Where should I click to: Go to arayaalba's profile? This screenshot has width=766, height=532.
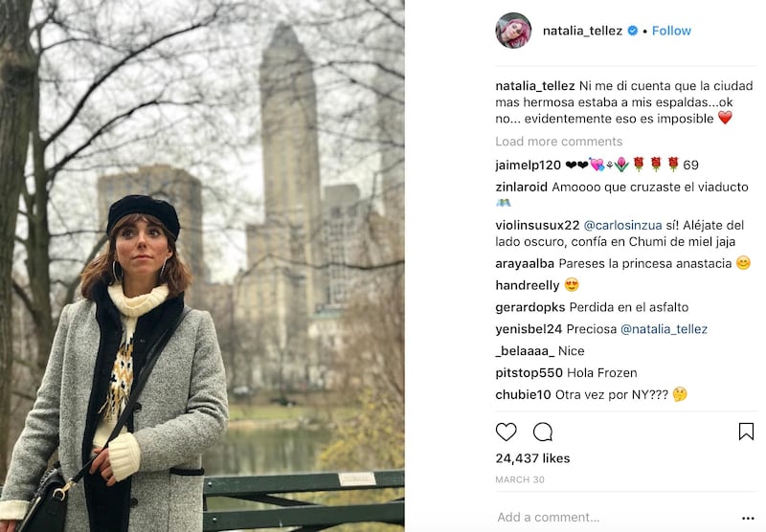coord(525,263)
